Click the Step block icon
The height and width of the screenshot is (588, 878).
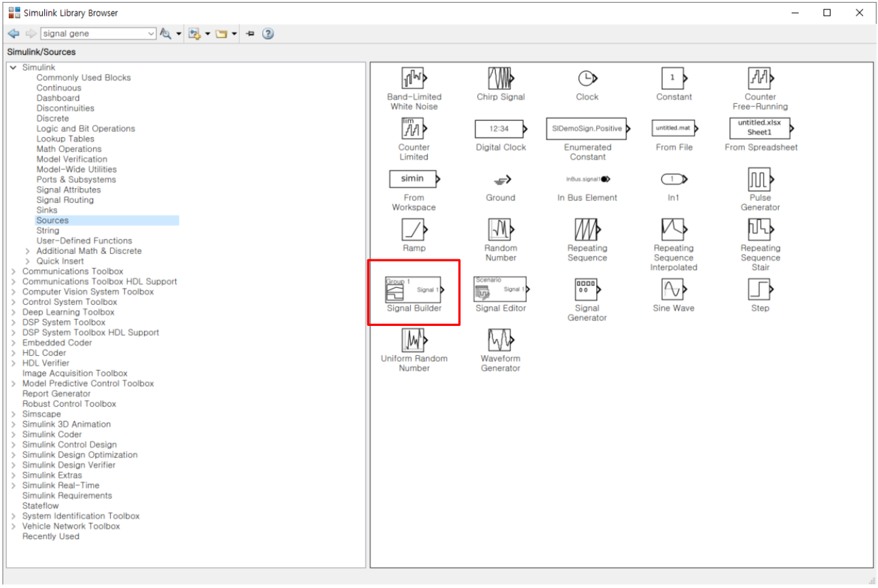(x=759, y=291)
